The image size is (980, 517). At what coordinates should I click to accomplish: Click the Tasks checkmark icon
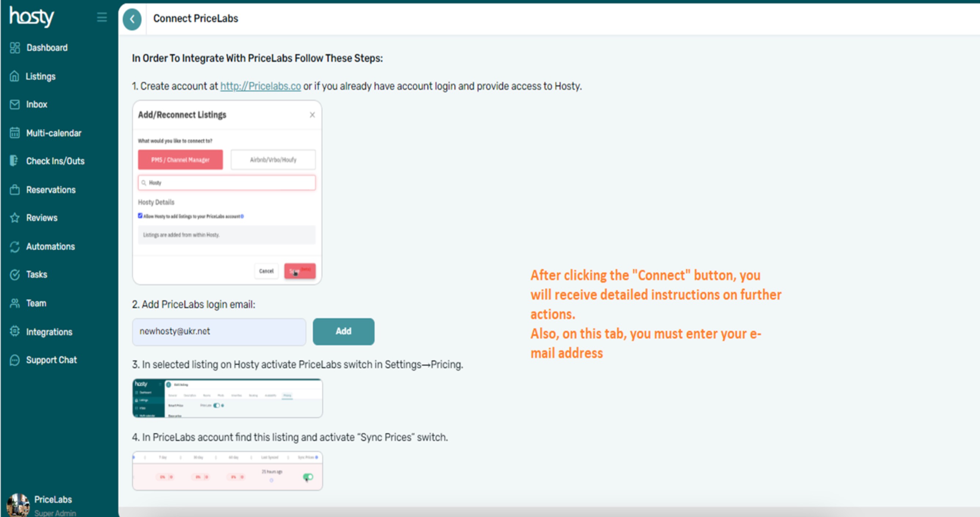14,275
